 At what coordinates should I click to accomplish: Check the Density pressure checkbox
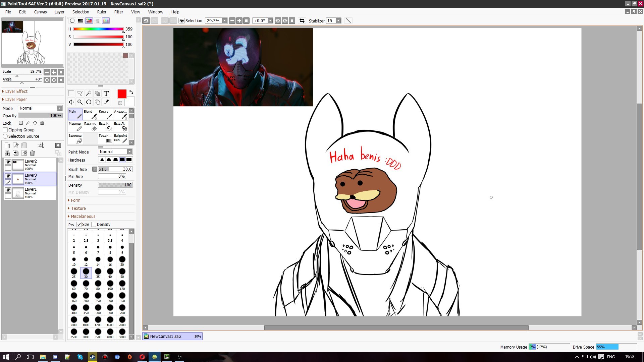click(94, 225)
